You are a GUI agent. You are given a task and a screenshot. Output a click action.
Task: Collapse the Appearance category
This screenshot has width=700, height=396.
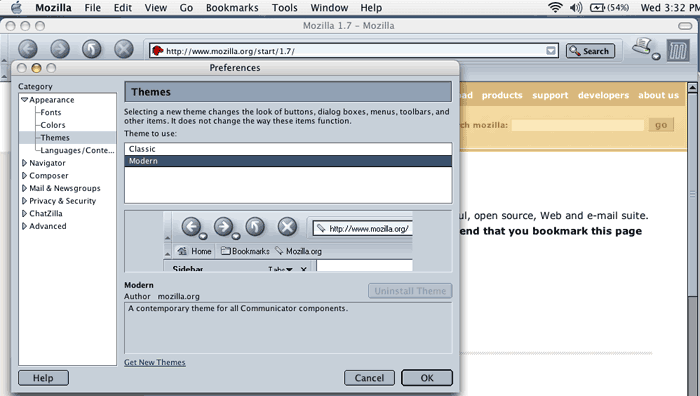[24, 100]
